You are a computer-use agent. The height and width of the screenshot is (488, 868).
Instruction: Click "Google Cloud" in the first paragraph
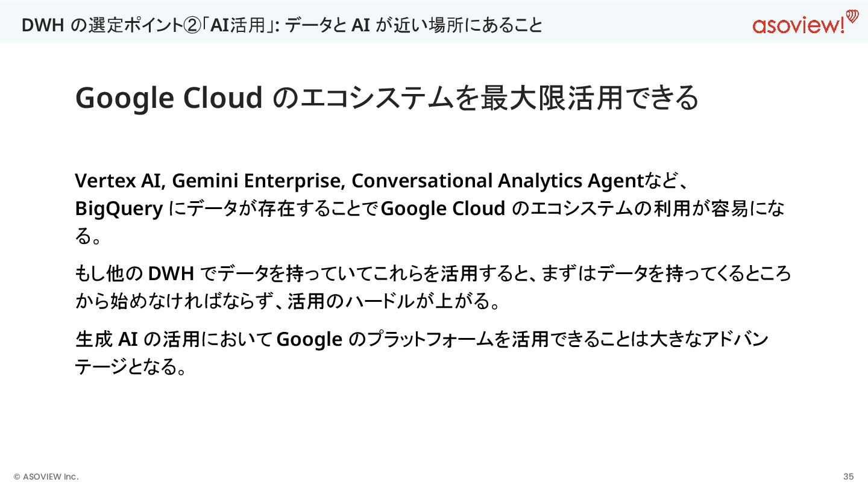[x=443, y=208]
